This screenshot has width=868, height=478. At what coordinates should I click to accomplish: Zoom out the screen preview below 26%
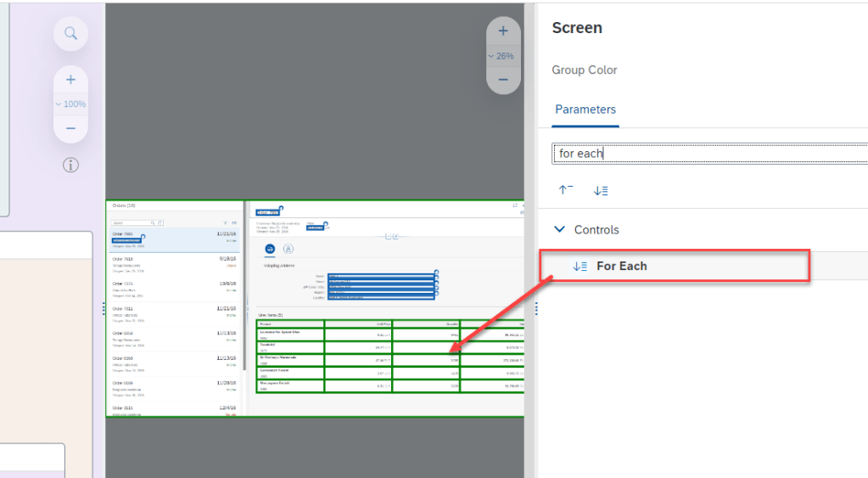pyautogui.click(x=503, y=80)
